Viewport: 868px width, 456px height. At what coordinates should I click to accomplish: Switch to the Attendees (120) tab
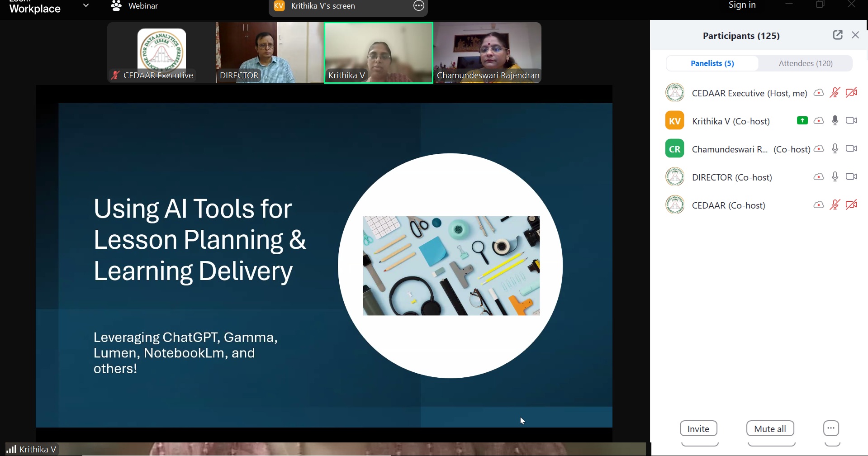pos(805,63)
